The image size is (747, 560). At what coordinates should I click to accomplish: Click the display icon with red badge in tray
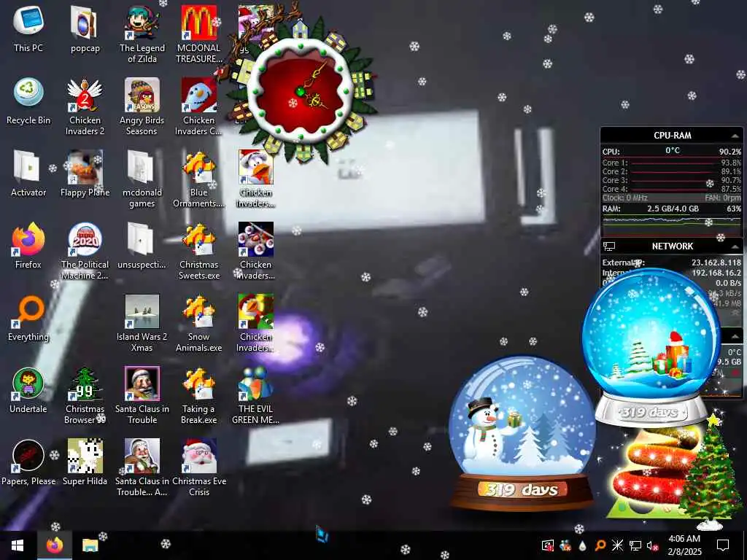(x=548, y=545)
